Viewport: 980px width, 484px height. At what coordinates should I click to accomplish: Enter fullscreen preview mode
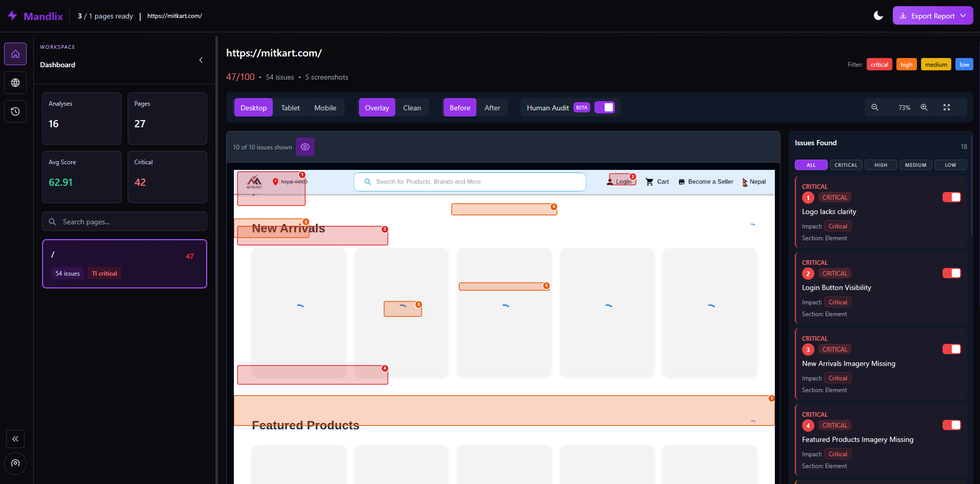pos(947,107)
